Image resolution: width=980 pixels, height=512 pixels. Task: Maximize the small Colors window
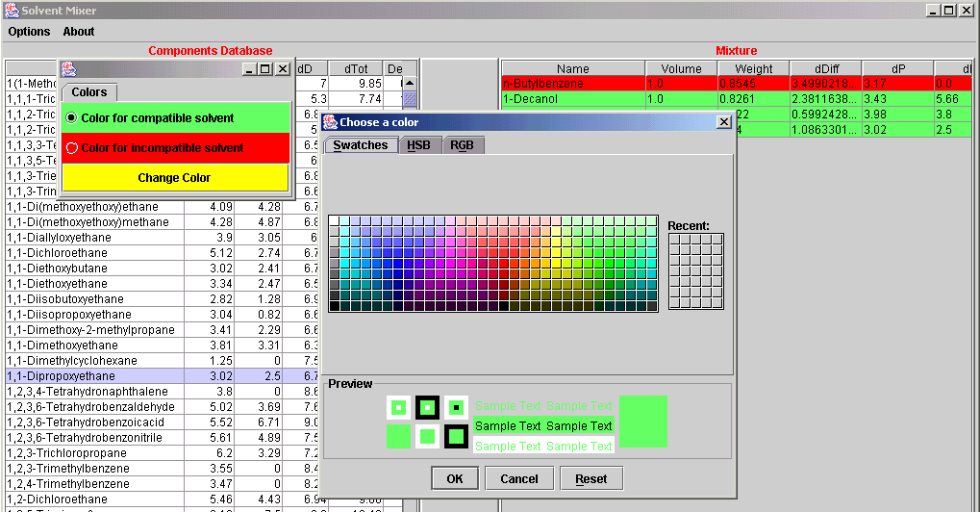tap(265, 69)
